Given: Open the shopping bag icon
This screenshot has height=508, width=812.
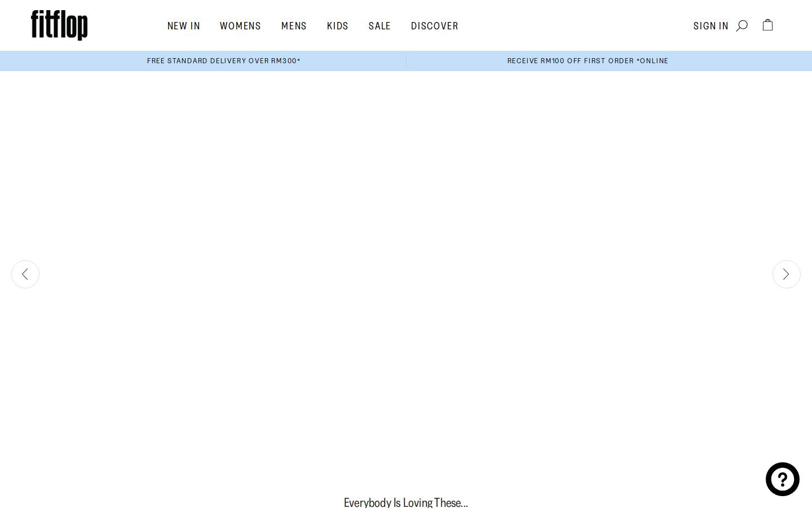Looking at the screenshot, I should coord(767,25).
